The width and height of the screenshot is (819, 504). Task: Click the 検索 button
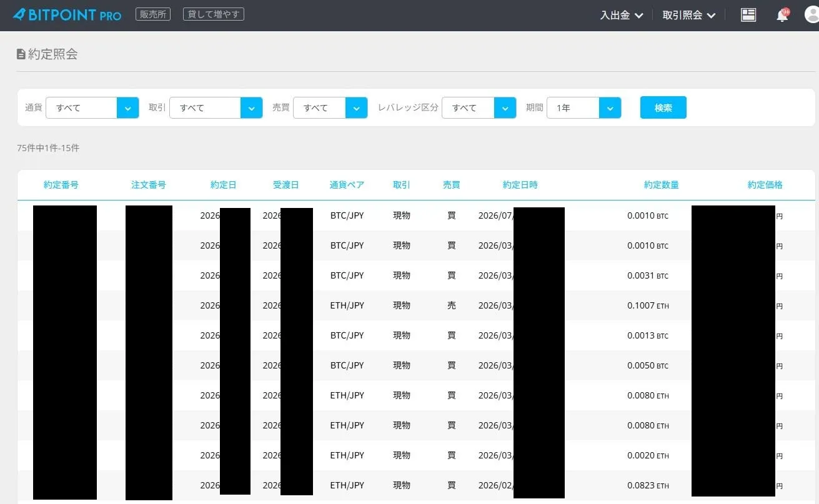tap(663, 107)
